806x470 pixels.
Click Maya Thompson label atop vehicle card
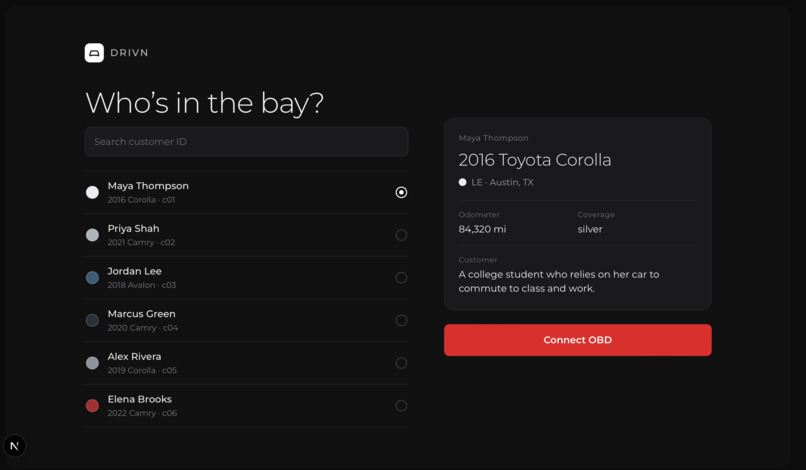(x=493, y=138)
